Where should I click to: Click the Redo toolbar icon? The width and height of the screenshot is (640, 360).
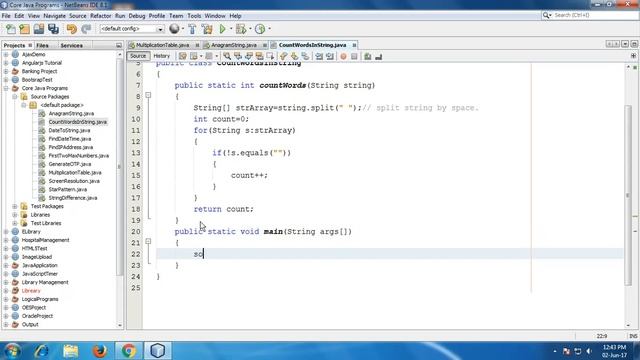pyautogui.click(x=86, y=29)
